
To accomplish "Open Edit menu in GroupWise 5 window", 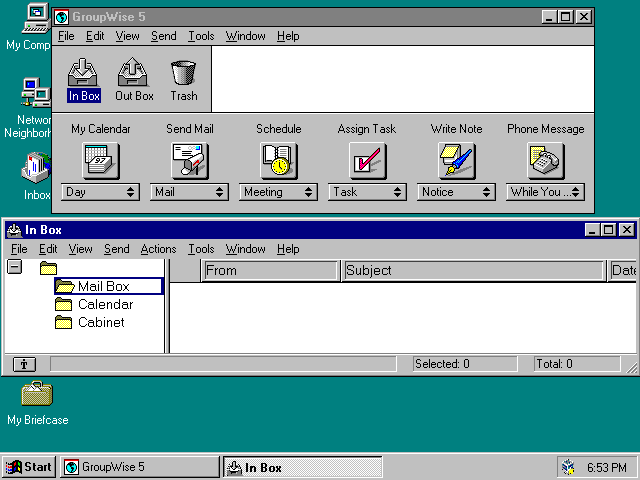I will point(95,36).
